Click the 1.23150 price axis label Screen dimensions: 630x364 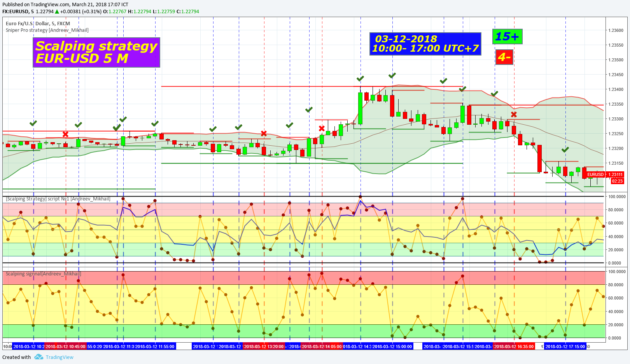click(616, 163)
